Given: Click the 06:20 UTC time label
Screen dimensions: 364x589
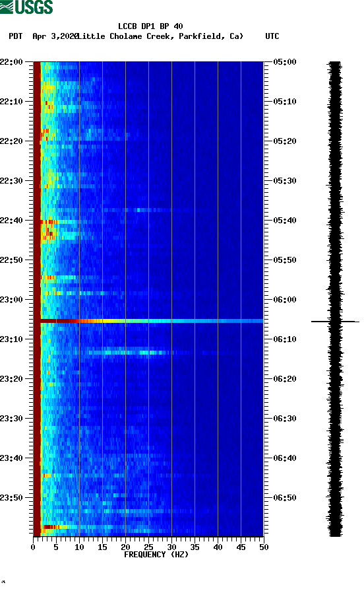Looking at the screenshot, I should [285, 379].
